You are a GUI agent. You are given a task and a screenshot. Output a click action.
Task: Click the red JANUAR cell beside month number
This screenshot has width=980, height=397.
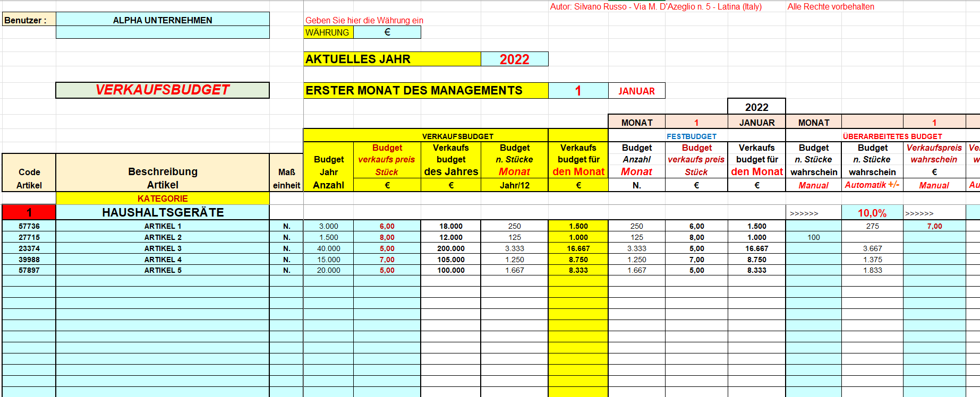pos(636,91)
